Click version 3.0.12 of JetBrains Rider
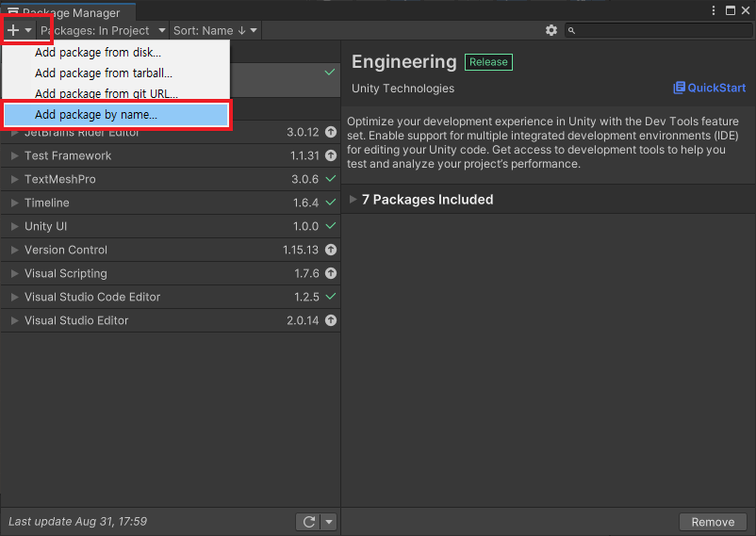The image size is (756, 536). click(303, 132)
